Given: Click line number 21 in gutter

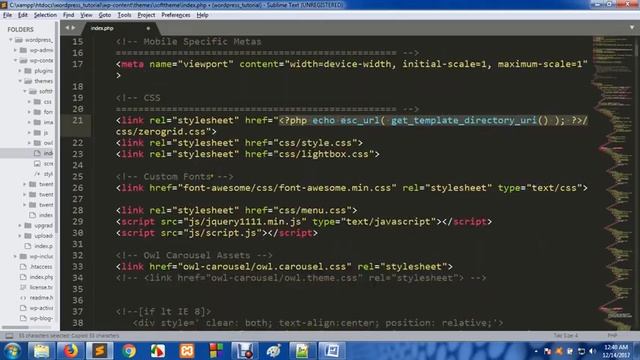Looking at the screenshot, I should [x=78, y=120].
